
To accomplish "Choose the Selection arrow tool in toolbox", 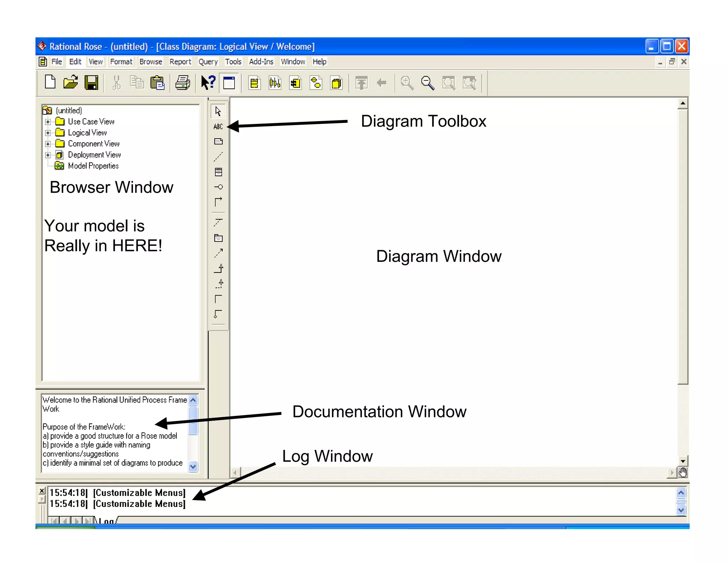I will tap(218, 112).
